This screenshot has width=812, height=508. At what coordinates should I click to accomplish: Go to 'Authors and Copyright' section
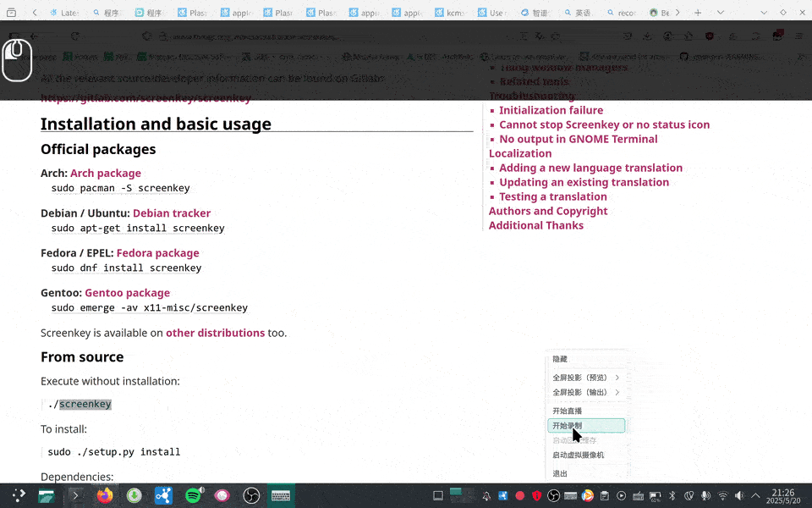(548, 211)
